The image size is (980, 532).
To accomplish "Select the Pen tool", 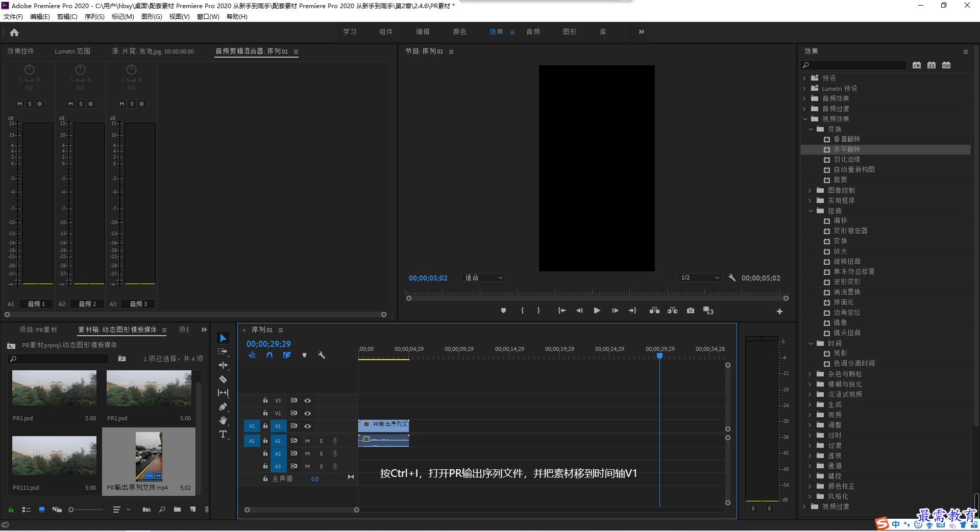I will [223, 407].
